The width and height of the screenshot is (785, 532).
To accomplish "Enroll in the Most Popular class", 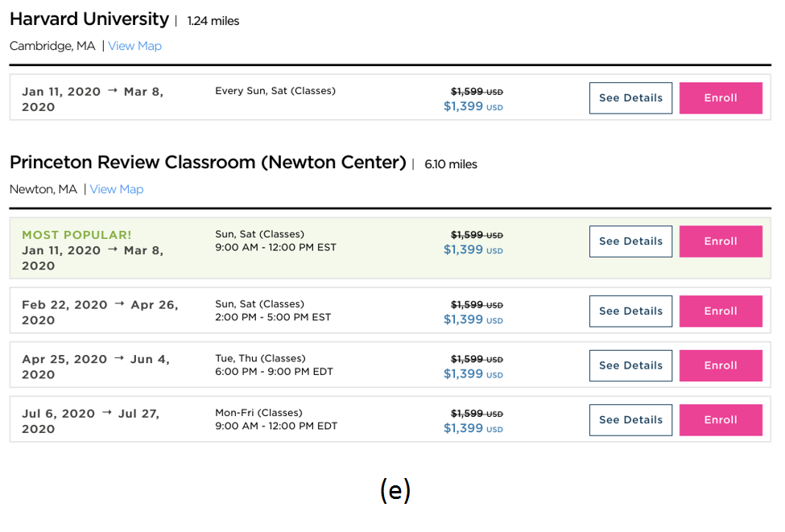I will (721, 241).
